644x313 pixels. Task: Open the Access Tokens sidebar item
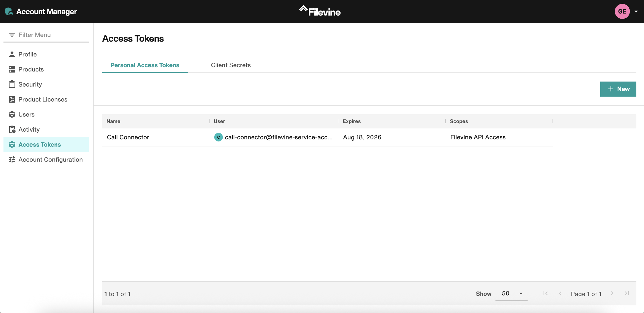click(39, 145)
